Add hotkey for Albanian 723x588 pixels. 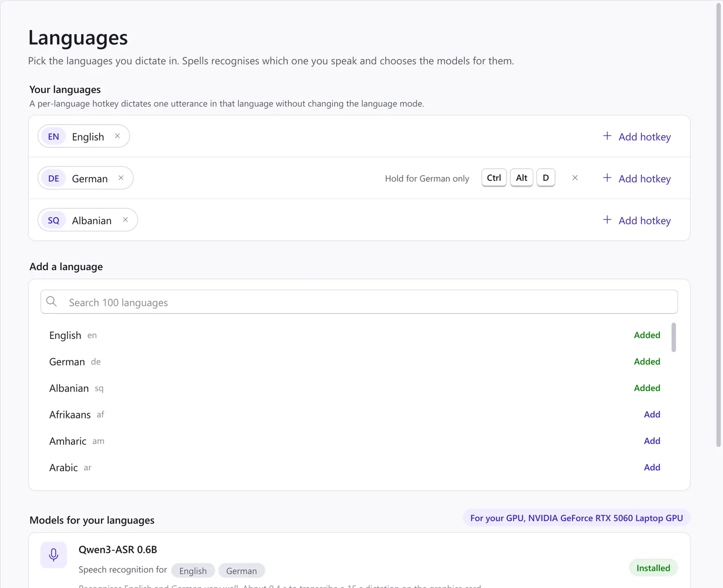tap(637, 220)
